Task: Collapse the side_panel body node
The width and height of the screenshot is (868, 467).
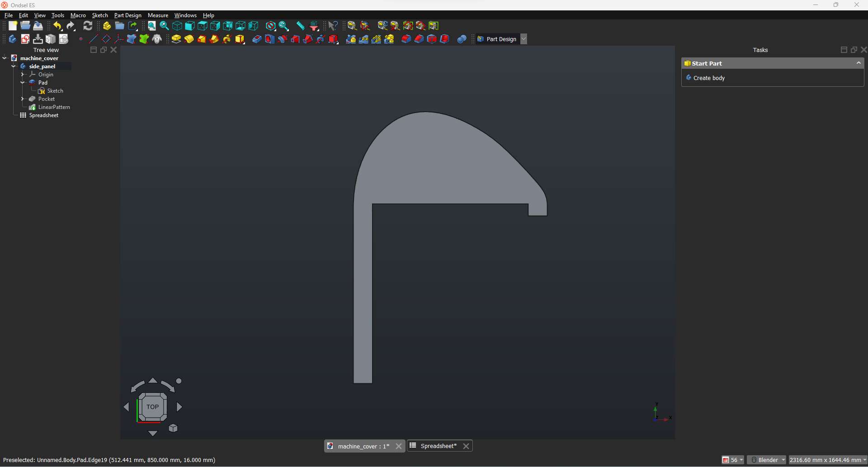Action: pyautogui.click(x=14, y=66)
